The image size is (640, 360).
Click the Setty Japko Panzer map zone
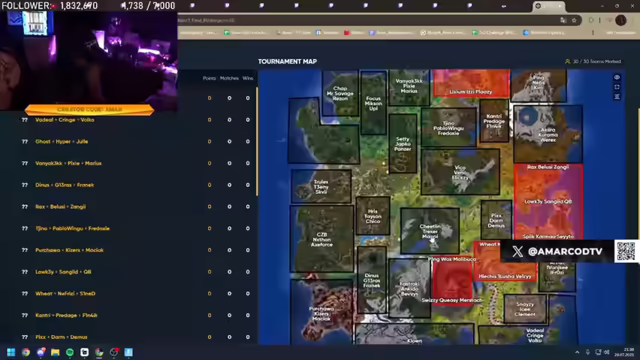click(403, 144)
